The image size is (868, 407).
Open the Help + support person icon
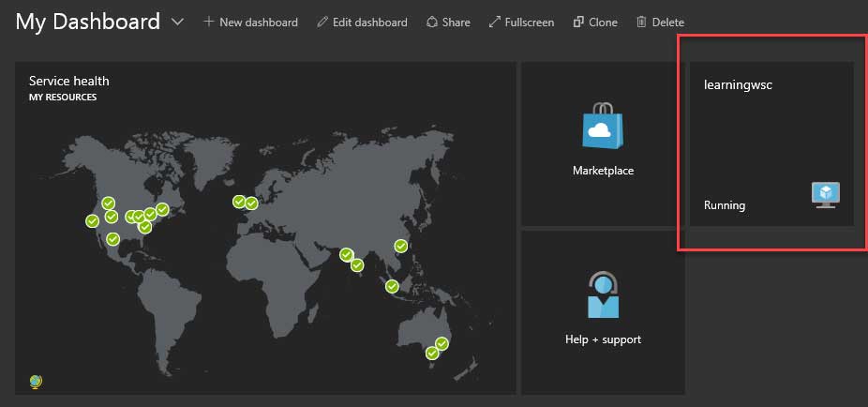tap(603, 294)
